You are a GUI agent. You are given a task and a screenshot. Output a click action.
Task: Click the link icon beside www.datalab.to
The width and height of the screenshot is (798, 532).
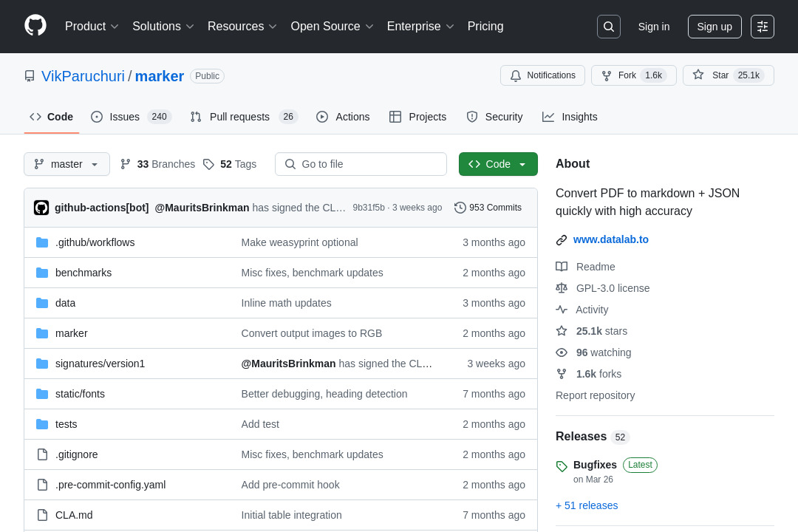[x=562, y=240]
